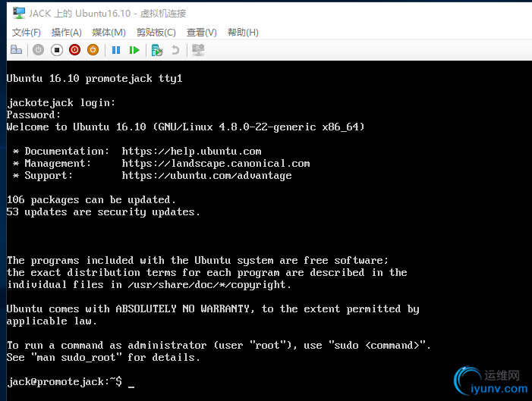Click the https://landscape.canonical.com text
The height and width of the screenshot is (401, 532).
(216, 164)
